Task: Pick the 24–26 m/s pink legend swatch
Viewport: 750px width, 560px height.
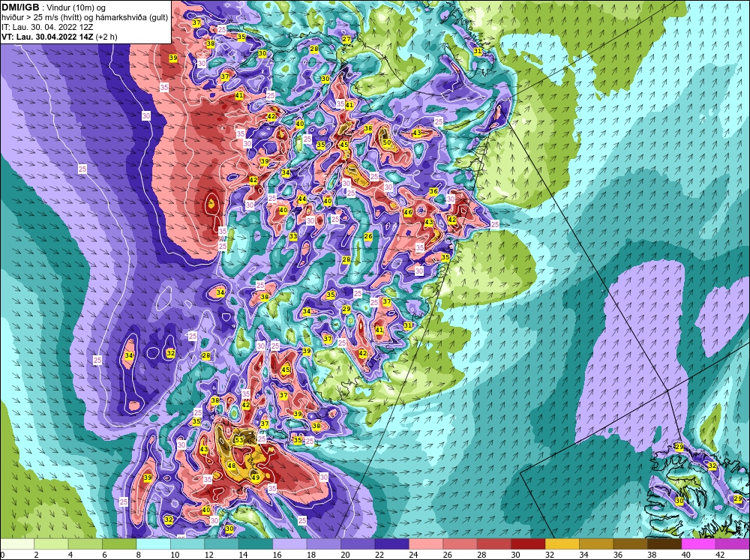Action: [426, 544]
